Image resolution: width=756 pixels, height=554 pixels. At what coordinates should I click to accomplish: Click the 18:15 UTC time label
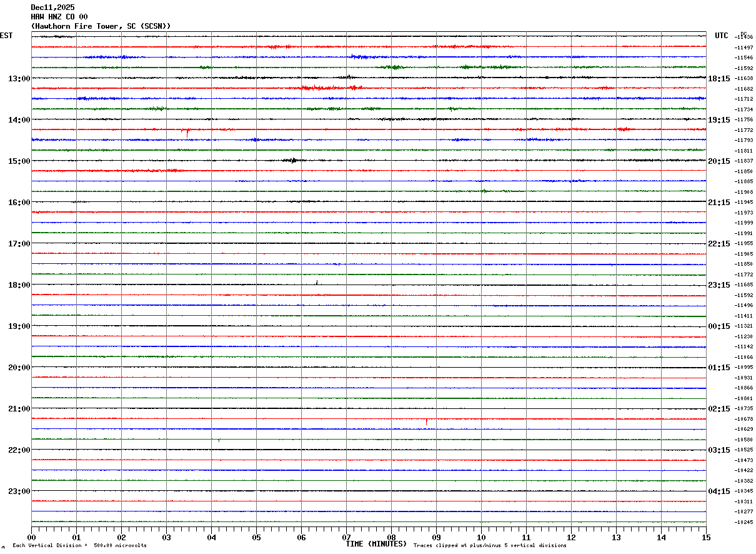[x=719, y=79]
